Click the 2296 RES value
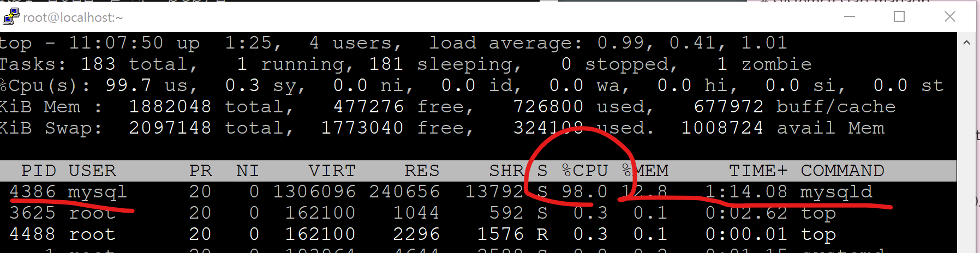 tap(416, 234)
